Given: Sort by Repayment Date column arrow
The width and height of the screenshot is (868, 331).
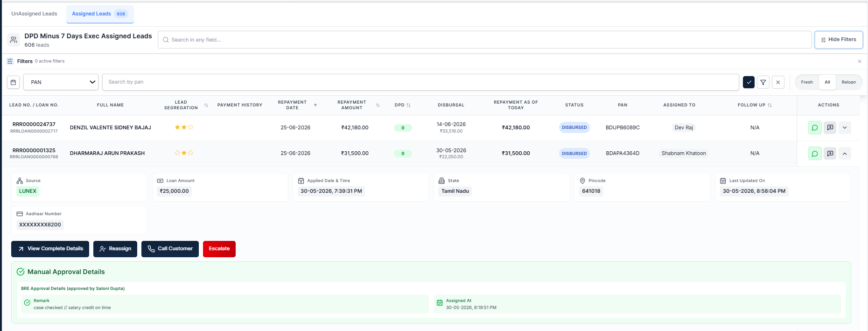Looking at the screenshot, I should [x=315, y=106].
